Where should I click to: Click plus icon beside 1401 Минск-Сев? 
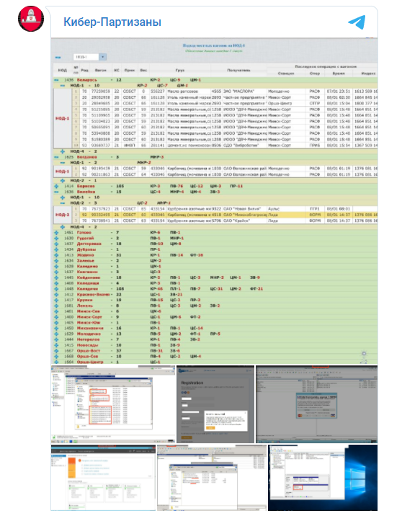click(56, 311)
